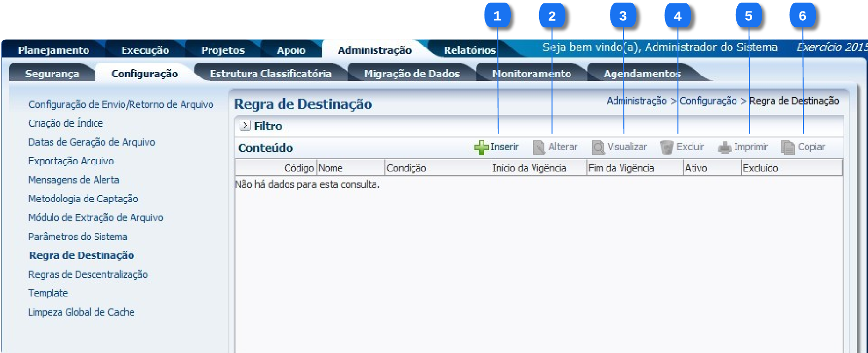Image resolution: width=868 pixels, height=353 pixels.
Task: Click the Copiar documents icon
Action: coord(788,148)
